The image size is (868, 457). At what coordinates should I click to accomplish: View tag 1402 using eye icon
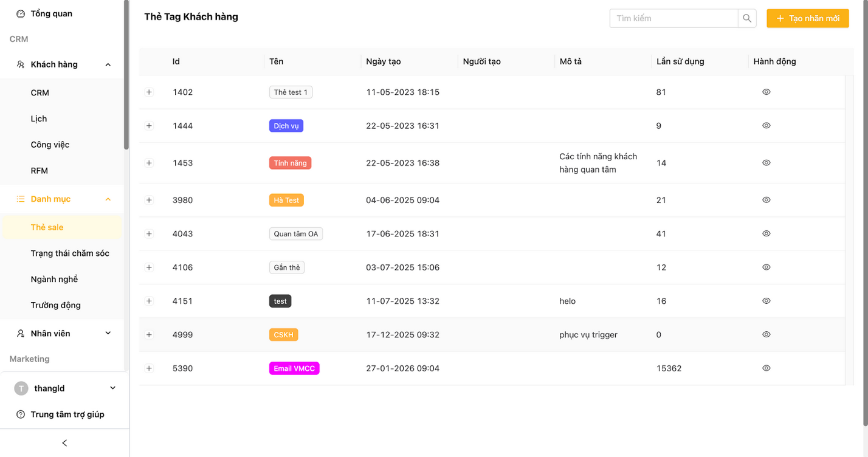point(766,92)
